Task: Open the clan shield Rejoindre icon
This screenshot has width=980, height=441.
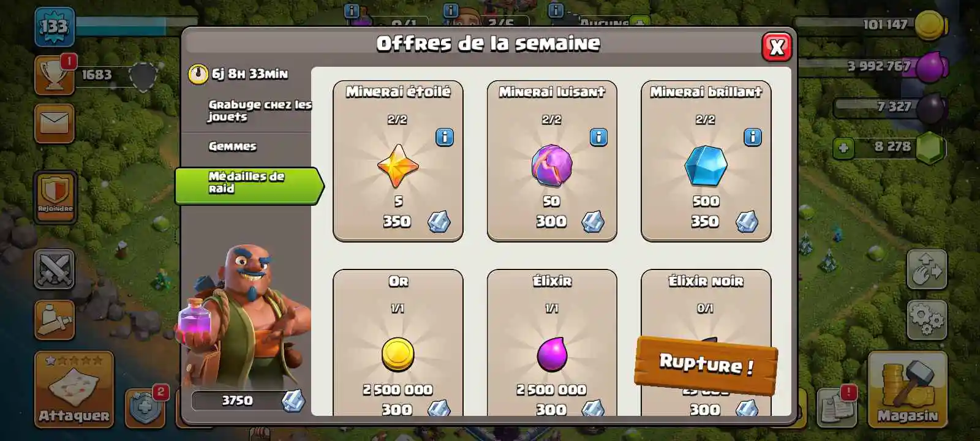Action: [55, 196]
